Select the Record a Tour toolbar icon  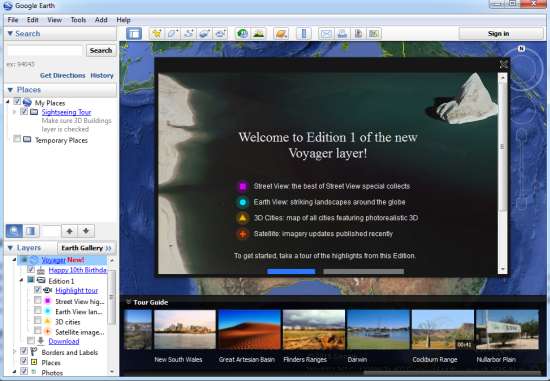[x=221, y=34]
